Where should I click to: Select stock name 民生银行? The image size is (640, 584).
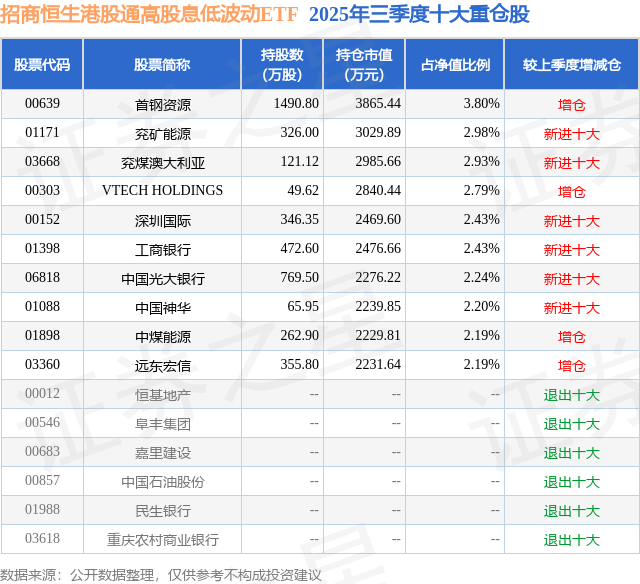click(162, 511)
